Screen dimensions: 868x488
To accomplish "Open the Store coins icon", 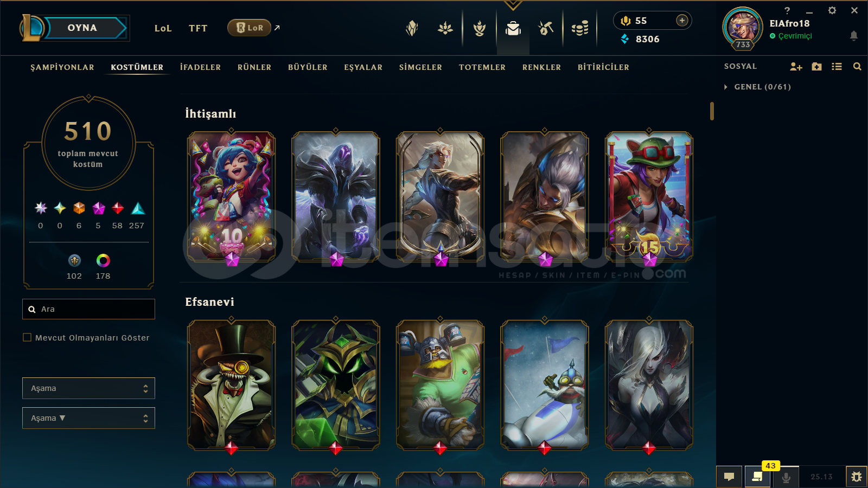I will pos(580,28).
